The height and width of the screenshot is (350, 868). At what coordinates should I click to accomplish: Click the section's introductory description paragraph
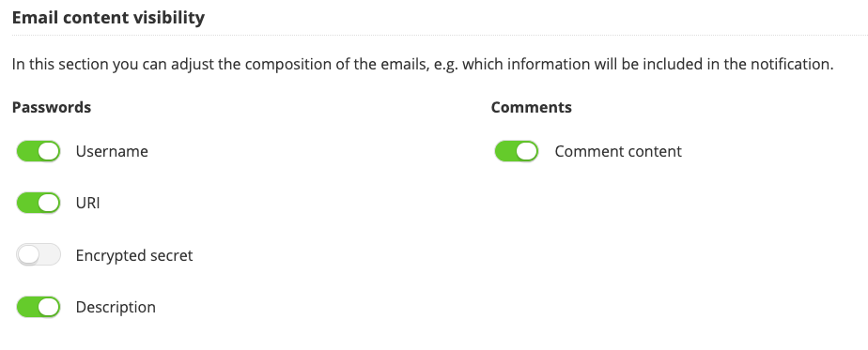click(x=423, y=64)
